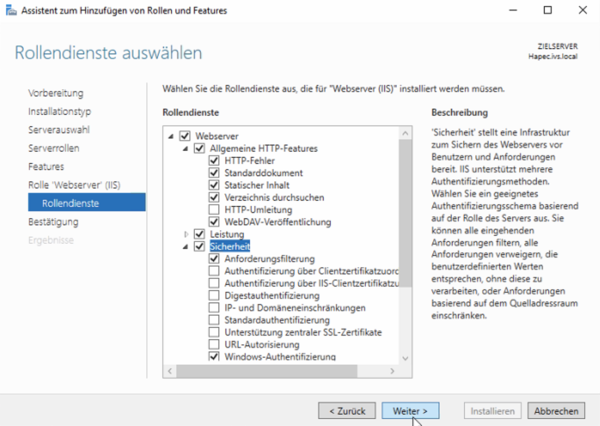Uncheck Windows-Authentifizierung checkbox
600x426 pixels.
coord(214,356)
